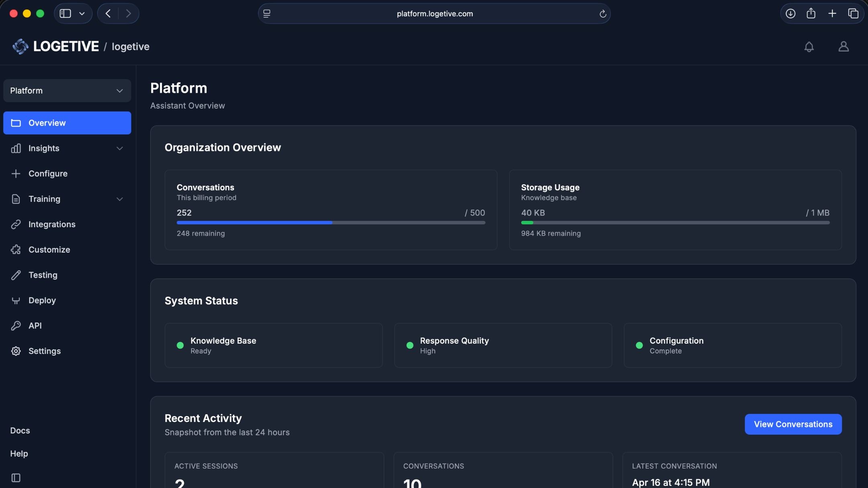
Task: Show the tab overview icon
Action: (x=853, y=13)
